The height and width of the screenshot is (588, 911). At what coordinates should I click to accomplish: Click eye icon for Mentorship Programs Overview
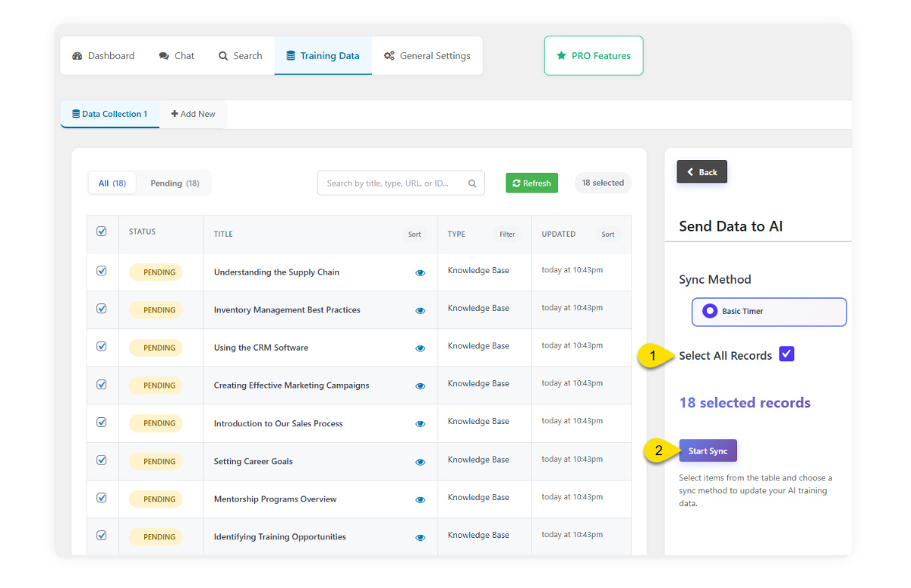click(x=420, y=500)
